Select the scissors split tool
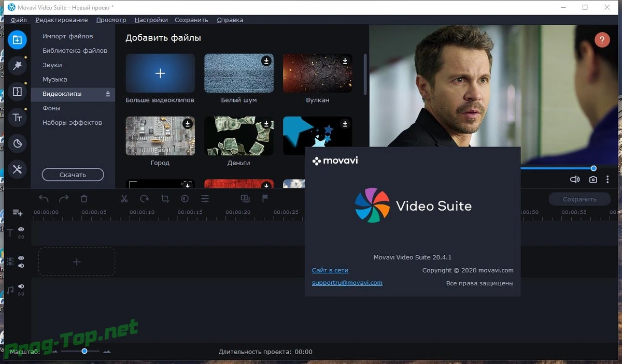 coord(124,198)
